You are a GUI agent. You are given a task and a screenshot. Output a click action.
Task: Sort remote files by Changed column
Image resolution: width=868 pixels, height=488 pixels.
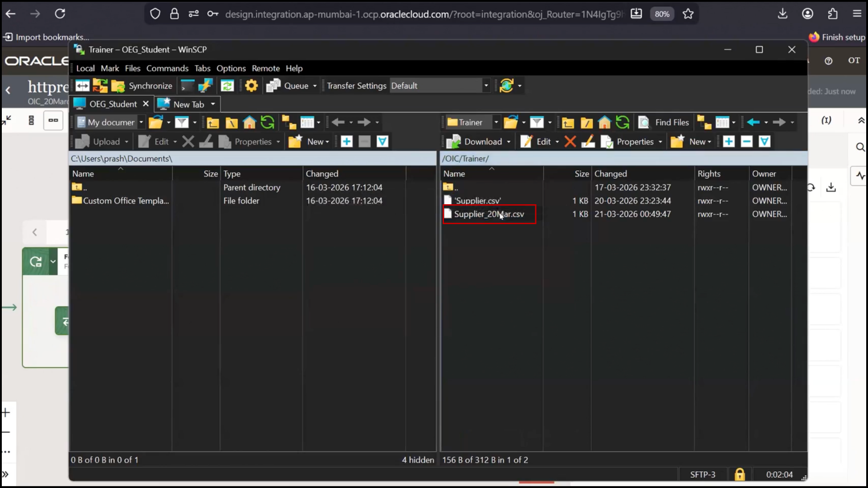pyautogui.click(x=610, y=174)
